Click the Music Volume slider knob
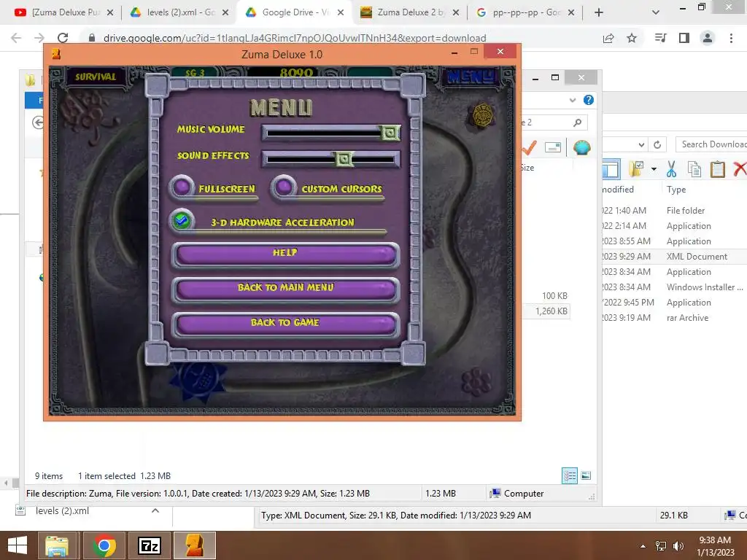 [x=390, y=133]
